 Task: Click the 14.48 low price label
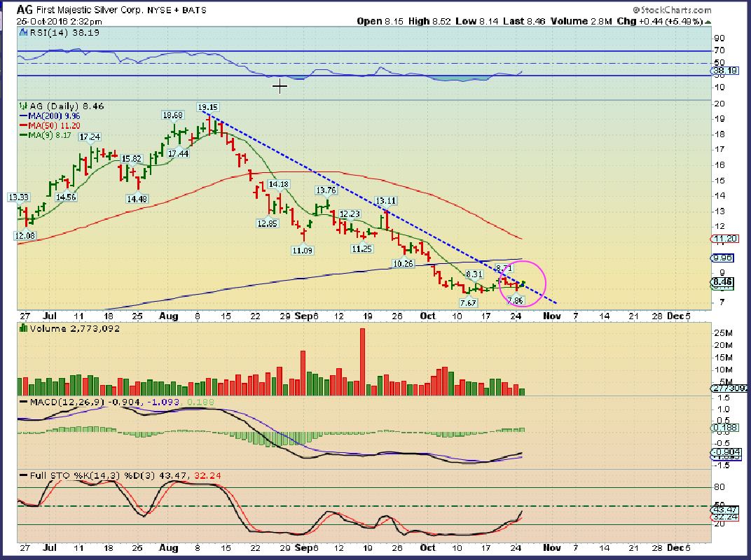click(137, 199)
